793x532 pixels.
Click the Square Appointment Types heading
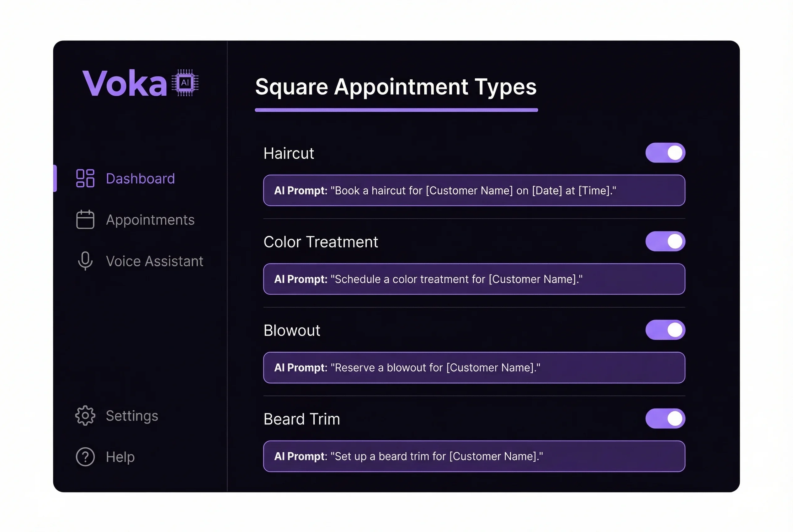point(396,87)
